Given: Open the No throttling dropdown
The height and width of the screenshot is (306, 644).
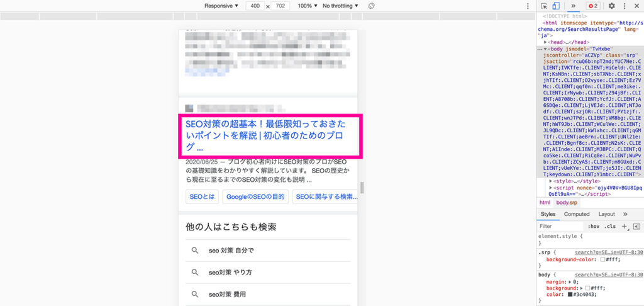Looking at the screenshot, I should 340,6.
